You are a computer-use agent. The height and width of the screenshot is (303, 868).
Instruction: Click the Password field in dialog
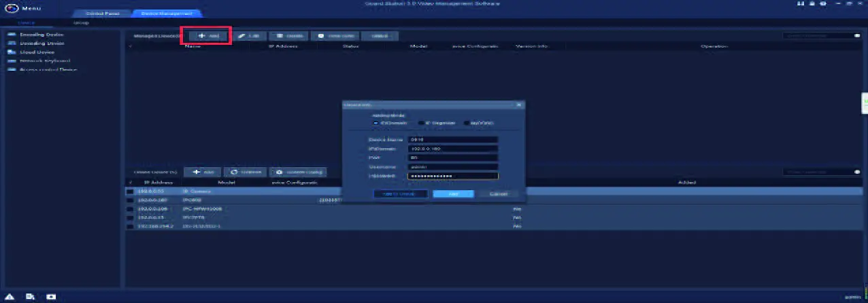(x=452, y=175)
